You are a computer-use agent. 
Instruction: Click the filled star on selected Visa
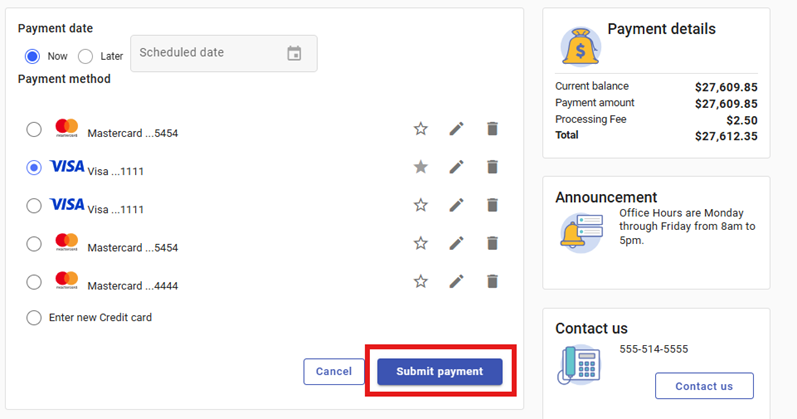(x=421, y=167)
